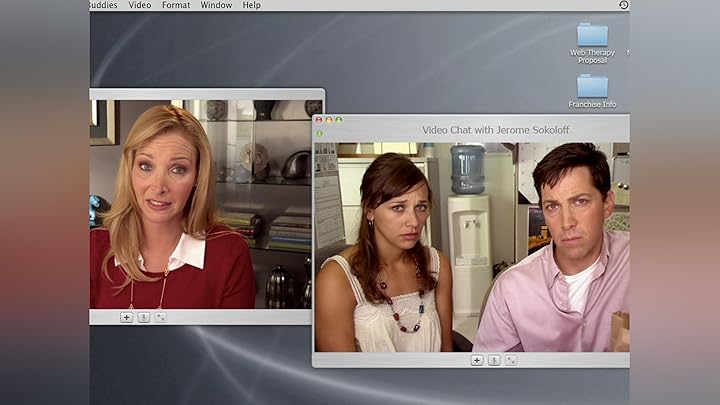Click Time Machine icon in menu bar
Image resolution: width=720 pixels, height=405 pixels.
[x=623, y=5]
